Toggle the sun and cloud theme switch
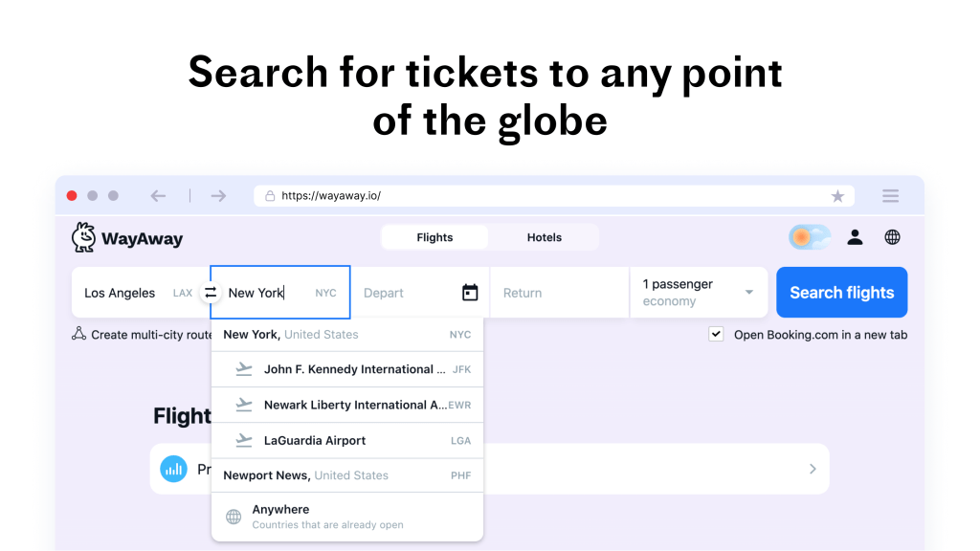Screen dimensions: 980x551 coord(810,237)
